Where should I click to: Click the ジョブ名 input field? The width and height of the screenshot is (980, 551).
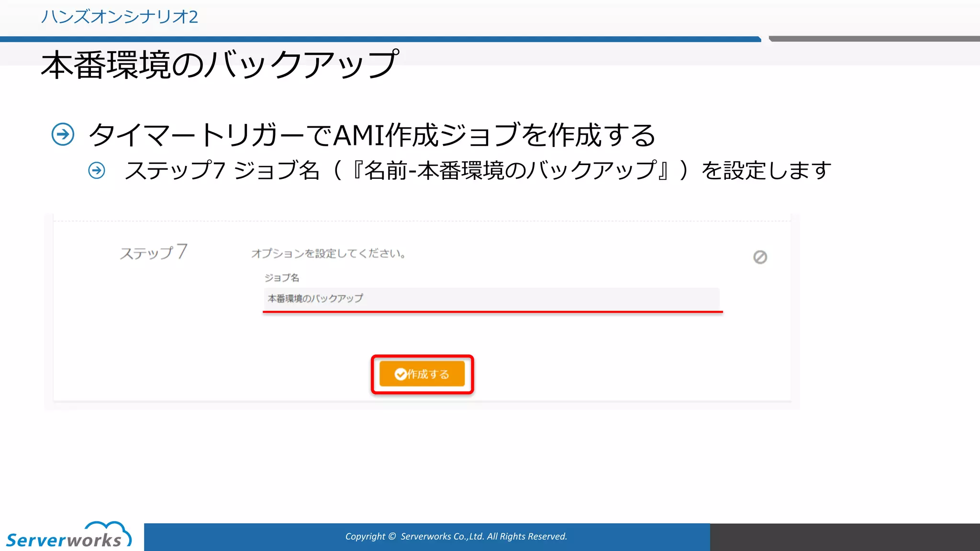[491, 298]
